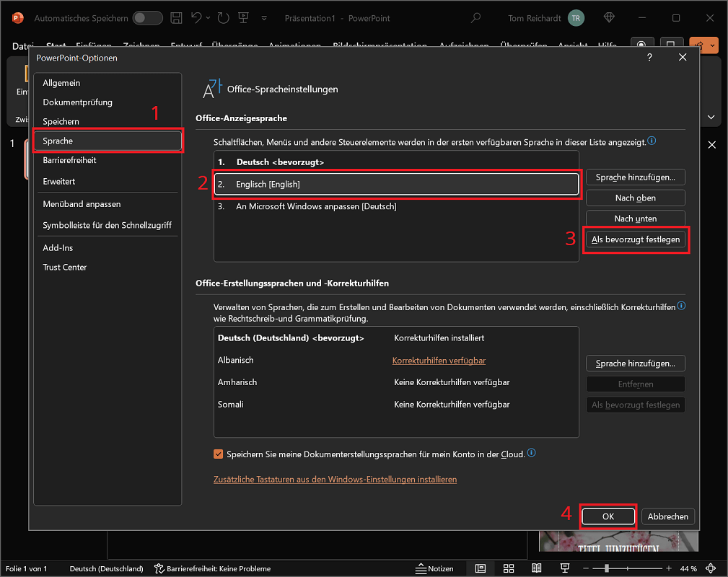Image resolution: width=728 pixels, height=577 pixels.
Task: Open the Datei ribbon tab
Action: (x=22, y=45)
